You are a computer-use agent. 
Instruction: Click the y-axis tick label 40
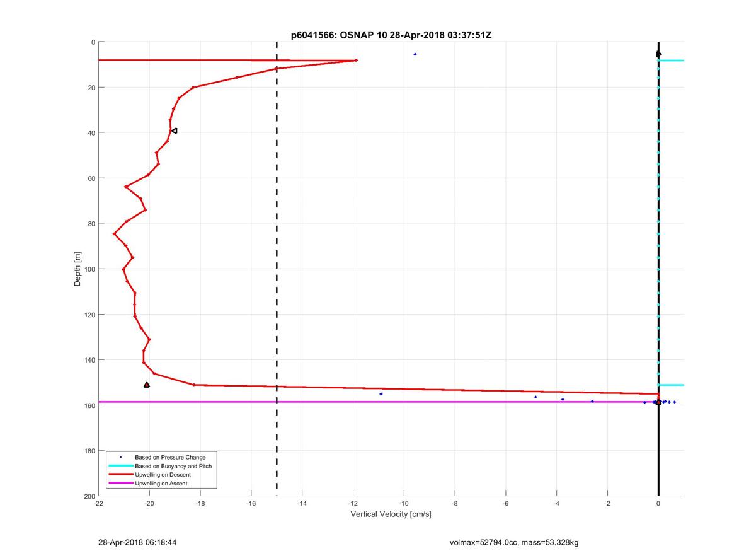(x=91, y=133)
